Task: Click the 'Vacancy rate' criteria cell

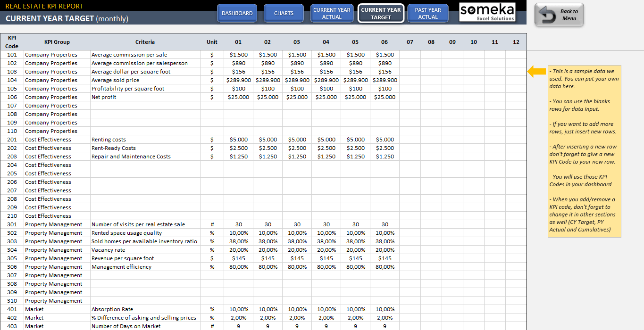Action: pos(145,250)
